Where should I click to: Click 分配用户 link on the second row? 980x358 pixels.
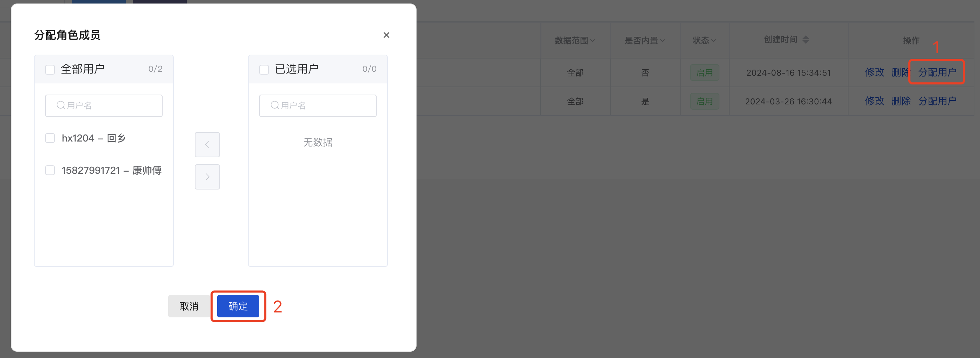(x=937, y=101)
